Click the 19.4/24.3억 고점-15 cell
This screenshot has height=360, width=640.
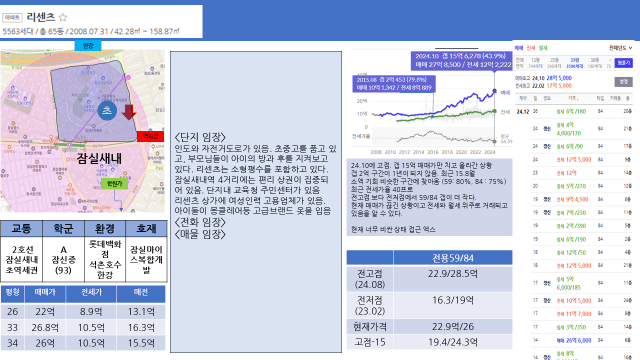click(x=453, y=342)
